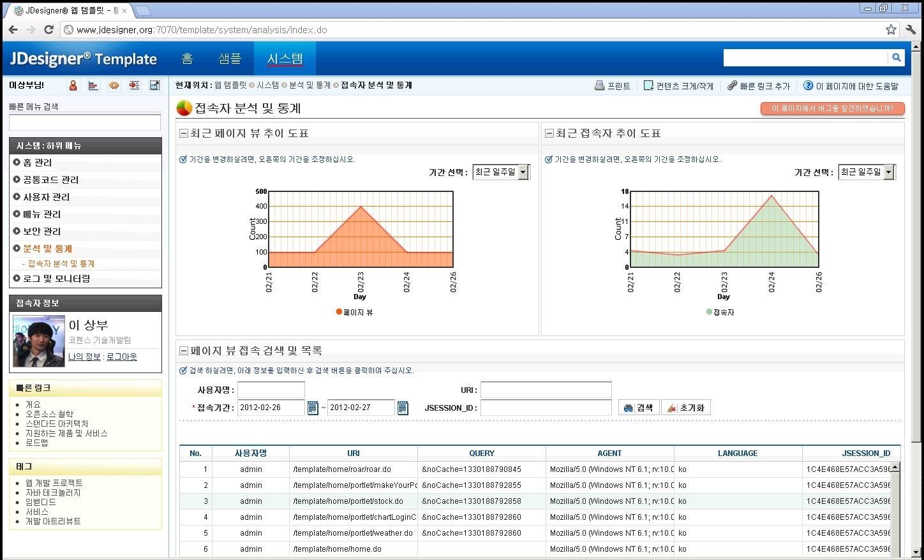Screen dimensions: 924x560
Task: Click the chain link icon for 빠른 링크 추가
Action: coord(732,85)
